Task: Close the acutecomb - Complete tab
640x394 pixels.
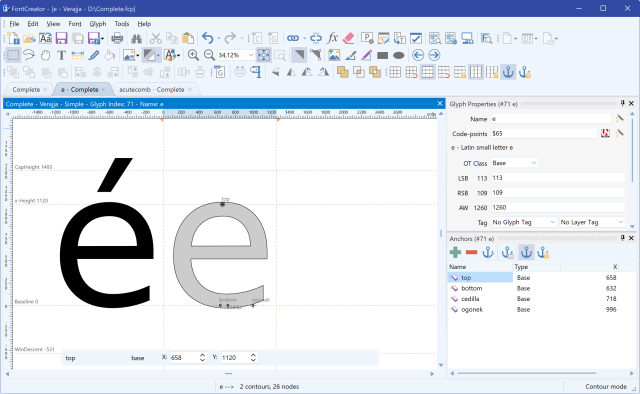Action: (190, 89)
